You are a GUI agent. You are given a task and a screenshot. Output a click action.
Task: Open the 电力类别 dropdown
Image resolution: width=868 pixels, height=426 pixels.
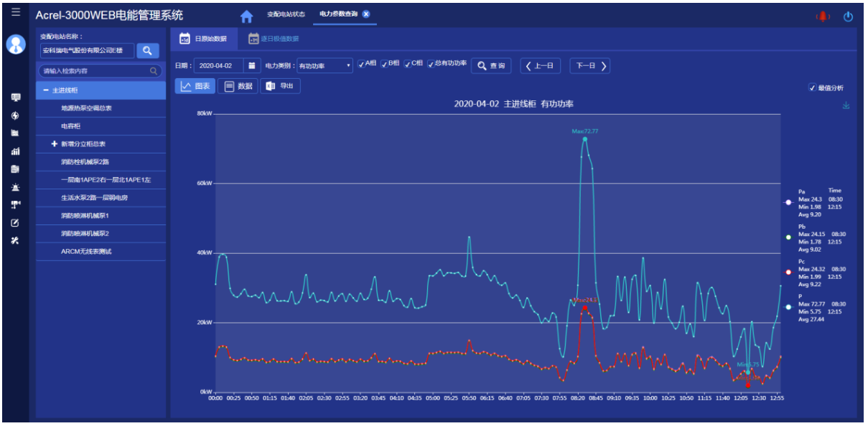(325, 66)
